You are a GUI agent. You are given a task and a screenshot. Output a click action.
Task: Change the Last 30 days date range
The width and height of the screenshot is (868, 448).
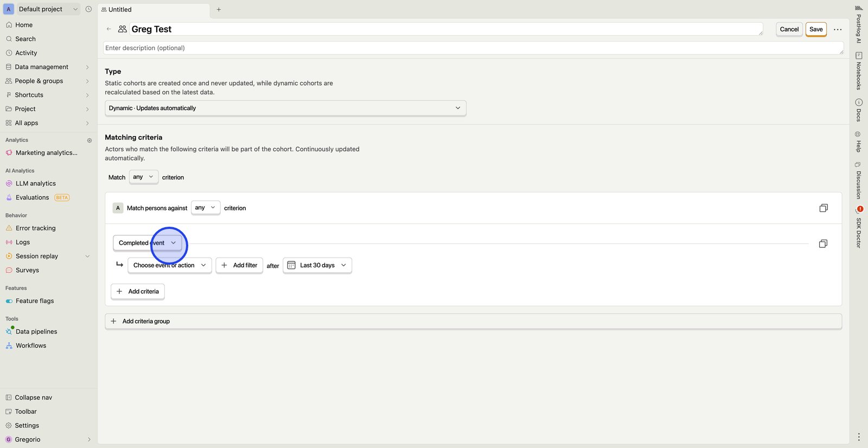coord(317,265)
